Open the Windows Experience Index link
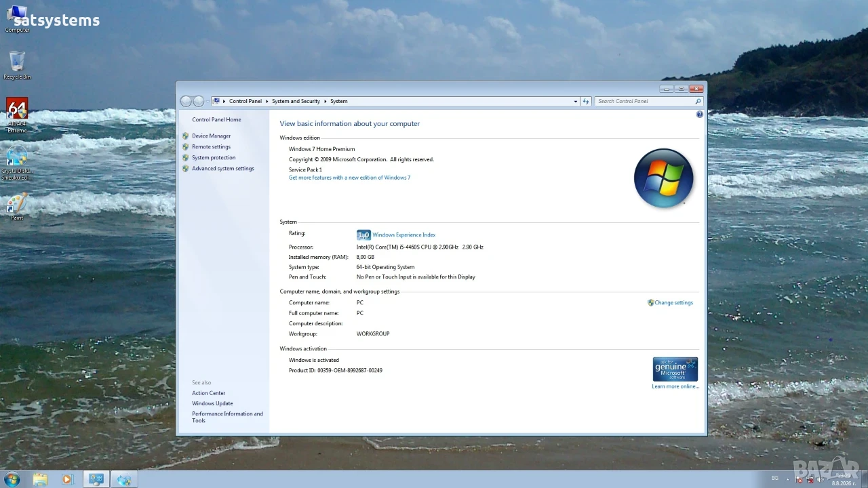The width and height of the screenshot is (868, 488). 404,235
